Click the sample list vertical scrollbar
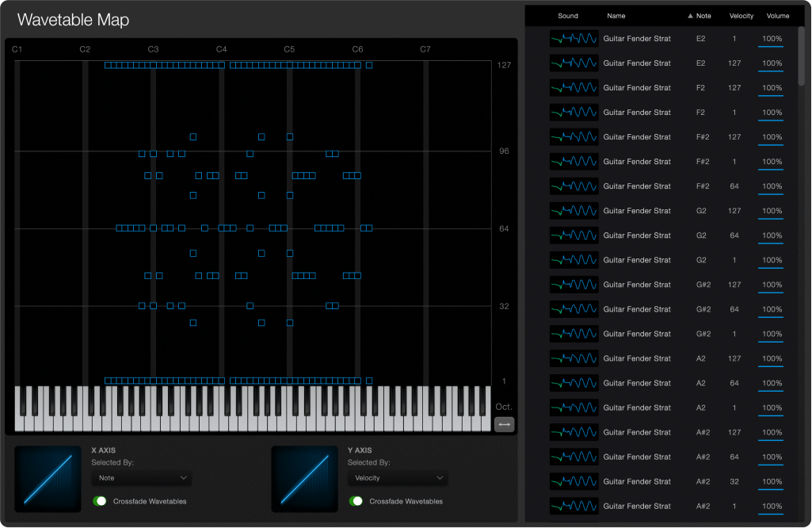 pos(801,55)
